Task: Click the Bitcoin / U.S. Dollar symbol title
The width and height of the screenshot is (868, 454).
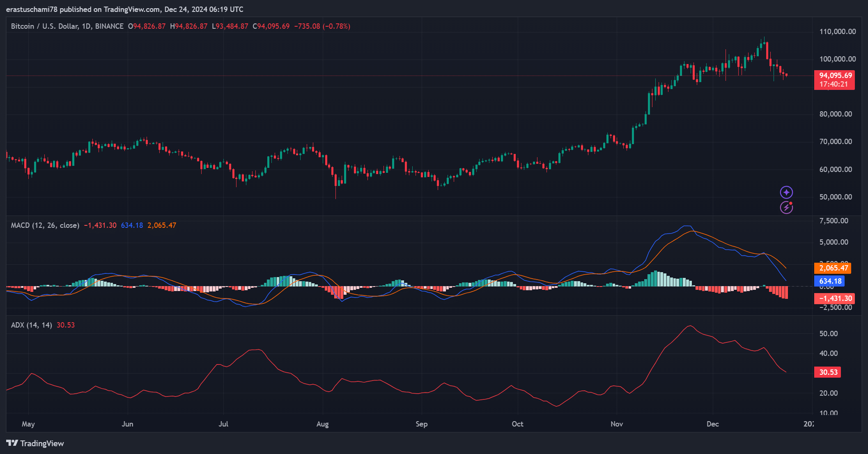Action: pyautogui.click(x=67, y=26)
